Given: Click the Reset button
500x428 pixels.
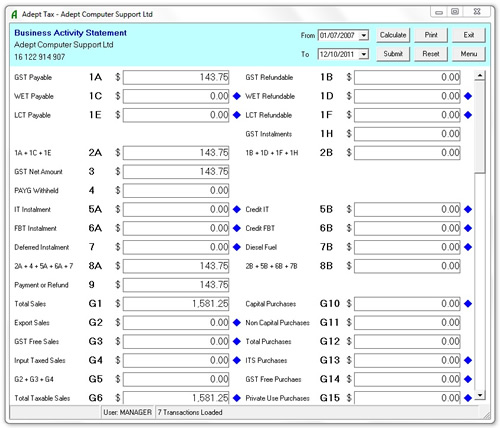Looking at the screenshot, I should [x=431, y=54].
